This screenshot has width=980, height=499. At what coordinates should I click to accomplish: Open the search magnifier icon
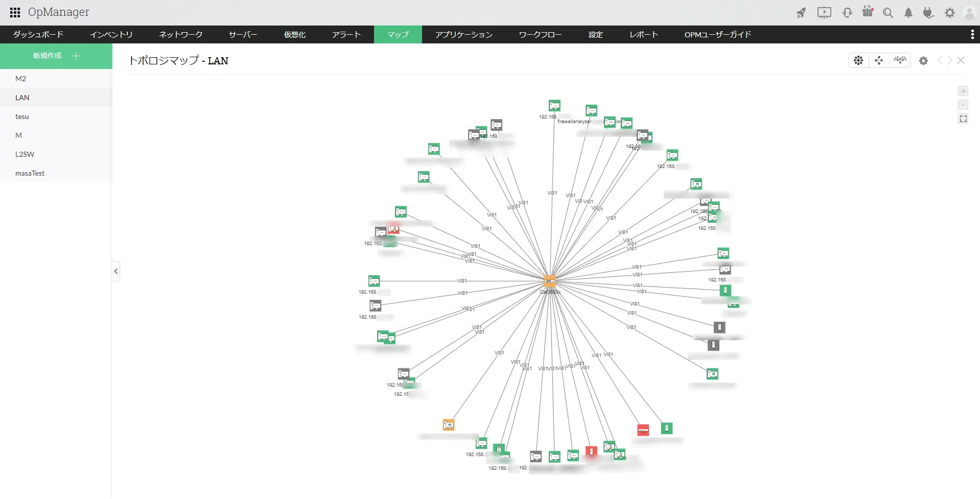click(888, 13)
